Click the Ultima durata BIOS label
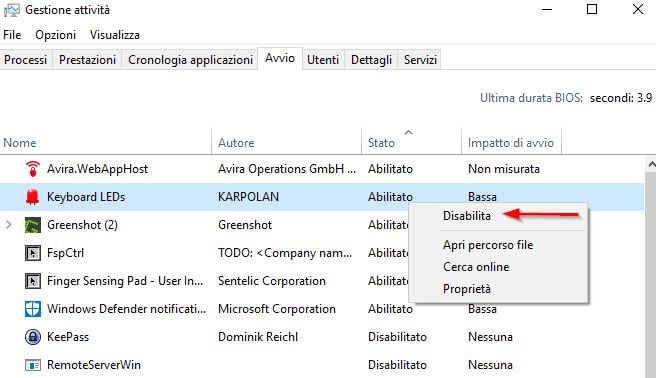 tap(531, 98)
